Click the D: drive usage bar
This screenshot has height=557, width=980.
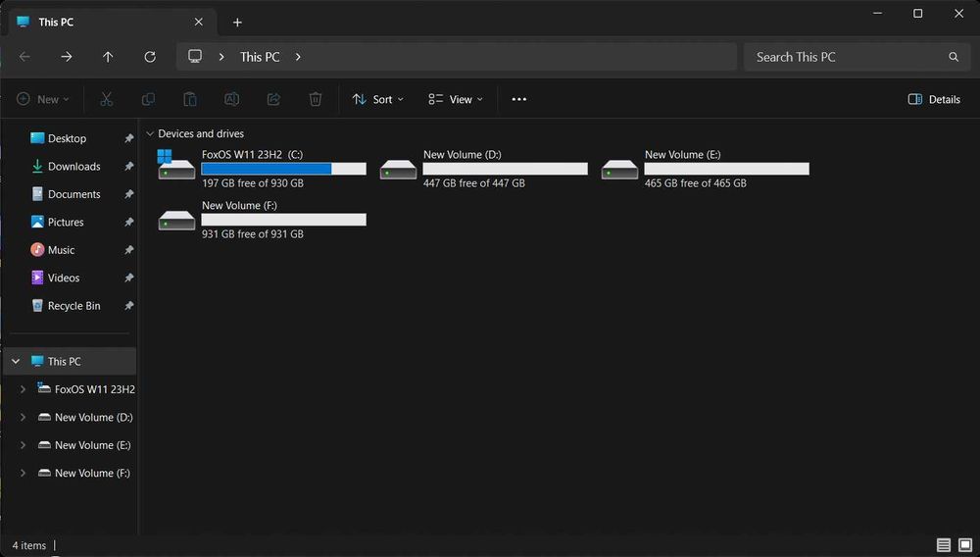pyautogui.click(x=505, y=169)
